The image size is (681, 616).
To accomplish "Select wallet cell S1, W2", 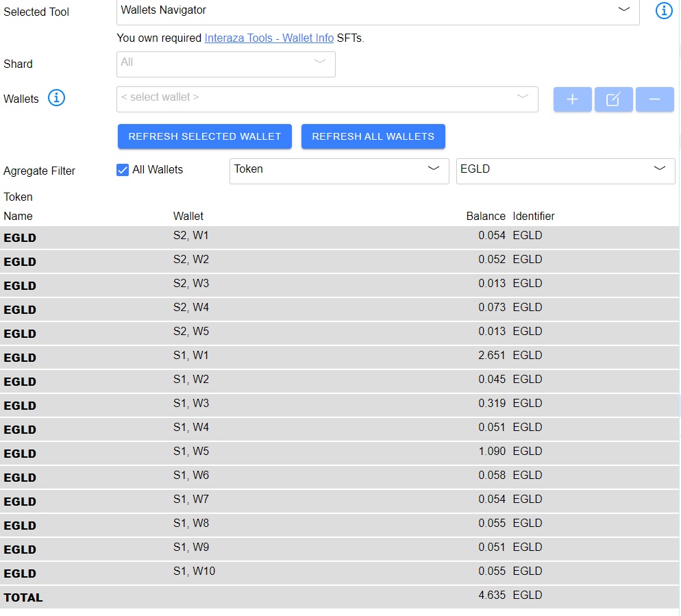I will (190, 379).
